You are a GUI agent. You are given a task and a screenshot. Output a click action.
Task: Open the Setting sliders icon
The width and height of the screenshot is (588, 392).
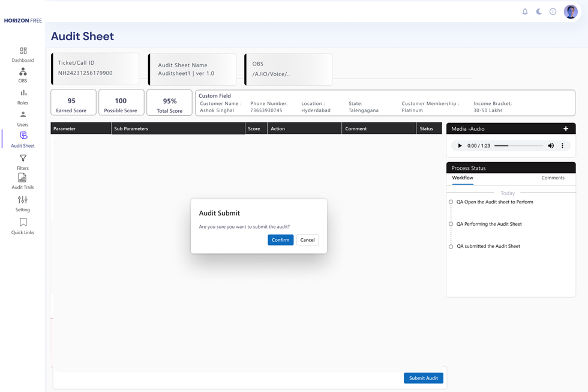point(23,200)
